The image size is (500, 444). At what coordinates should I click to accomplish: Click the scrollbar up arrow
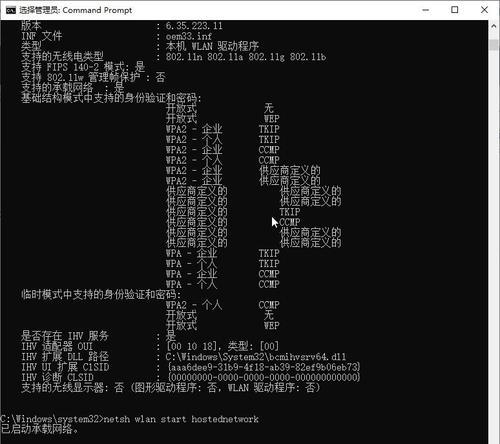coord(494,26)
